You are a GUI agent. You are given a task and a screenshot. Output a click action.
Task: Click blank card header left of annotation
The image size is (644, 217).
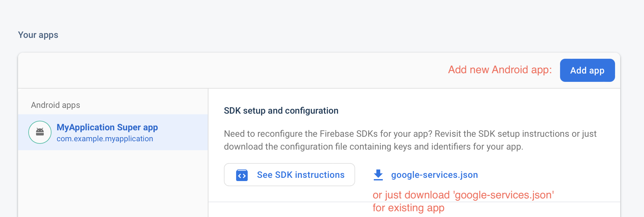(225, 70)
